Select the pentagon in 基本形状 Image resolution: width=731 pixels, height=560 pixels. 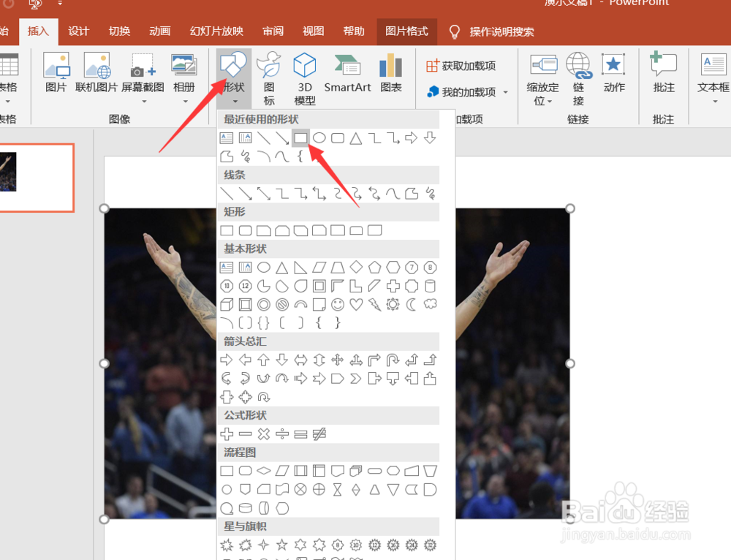(374, 267)
